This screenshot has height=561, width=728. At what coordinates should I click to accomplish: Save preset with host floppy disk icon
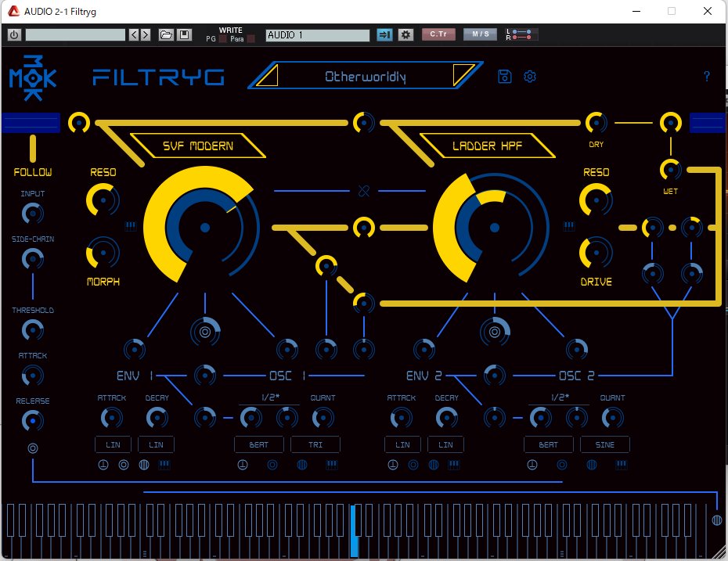(x=184, y=34)
